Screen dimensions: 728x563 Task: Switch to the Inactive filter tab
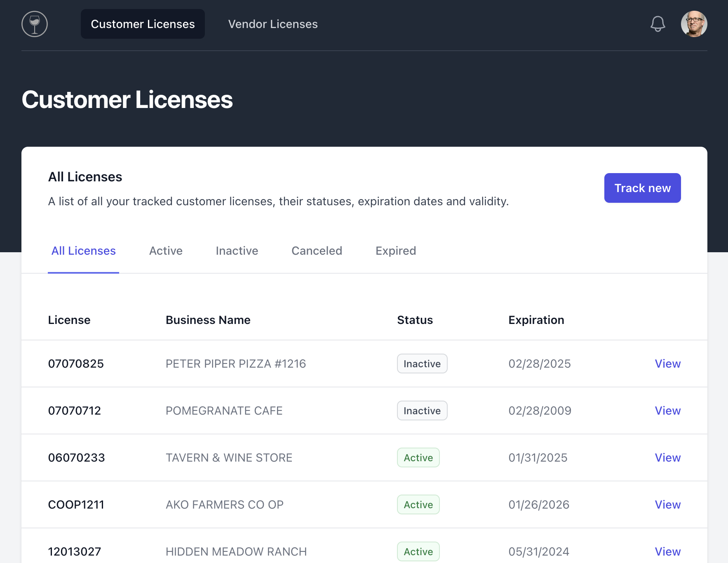[237, 251]
